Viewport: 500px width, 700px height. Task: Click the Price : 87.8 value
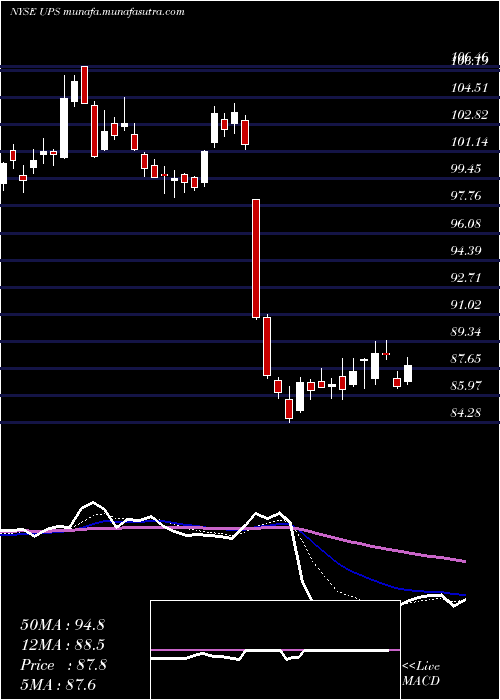[x=63, y=665]
